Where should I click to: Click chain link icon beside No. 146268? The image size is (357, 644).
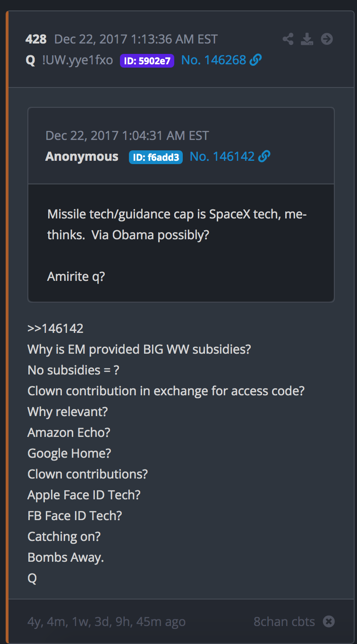(x=255, y=60)
